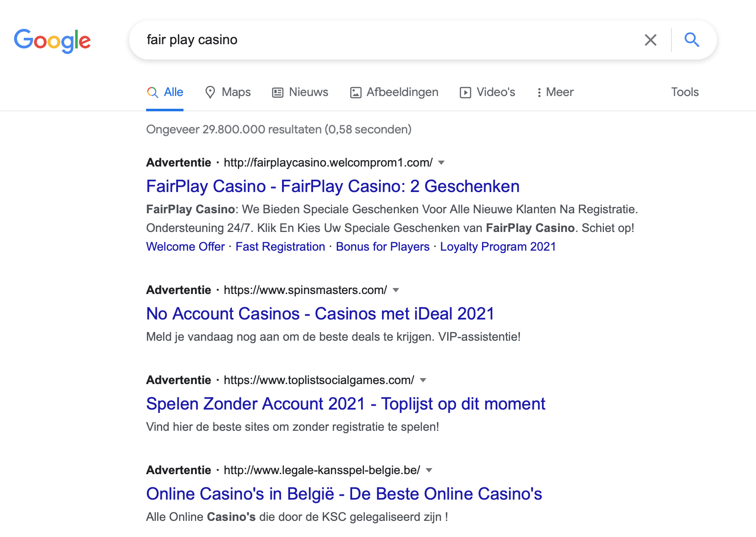The height and width of the screenshot is (537, 756).
Task: Switch to the Alle tab
Action: (165, 92)
